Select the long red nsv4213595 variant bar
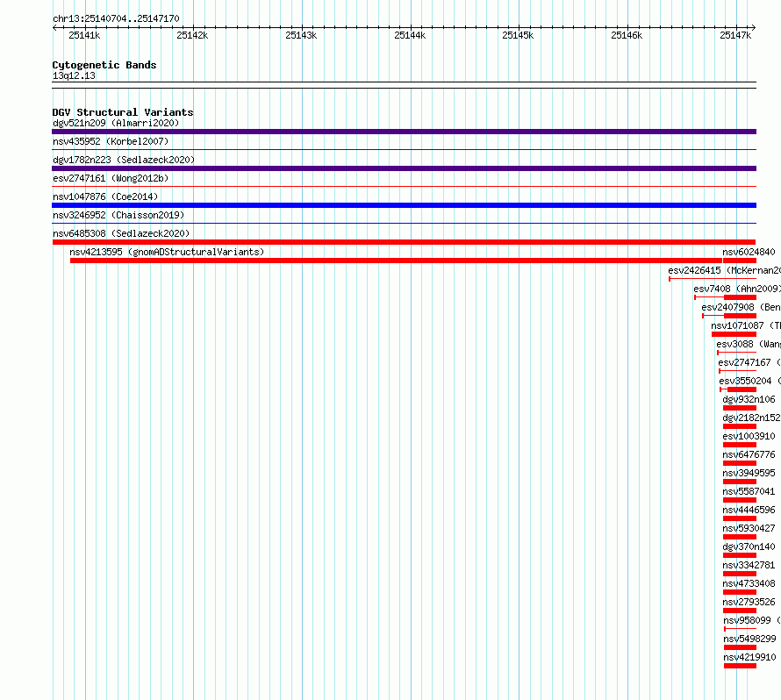The width and height of the screenshot is (781, 700). point(396,261)
